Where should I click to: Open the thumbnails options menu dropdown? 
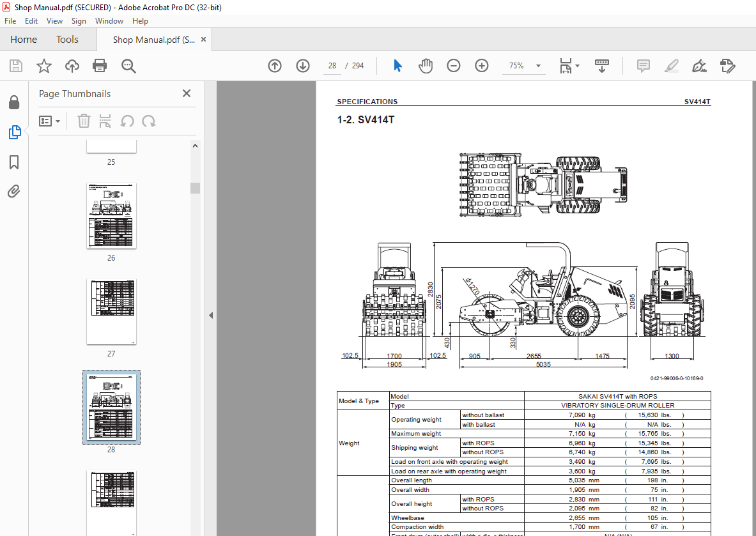click(50, 121)
